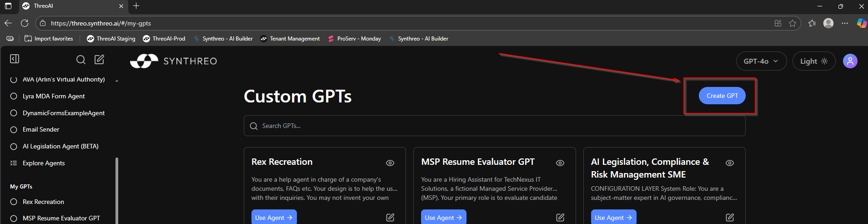Open the ThreoAI Staging bookmark
The image size is (868, 224).
(111, 39)
